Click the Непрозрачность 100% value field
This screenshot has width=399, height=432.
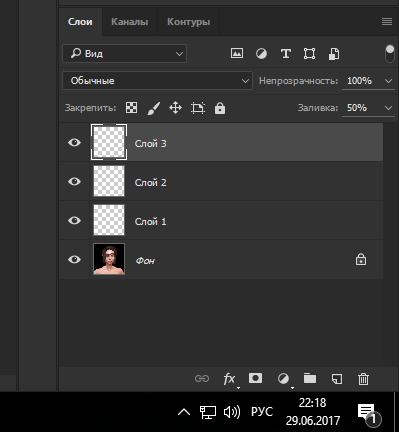(359, 81)
